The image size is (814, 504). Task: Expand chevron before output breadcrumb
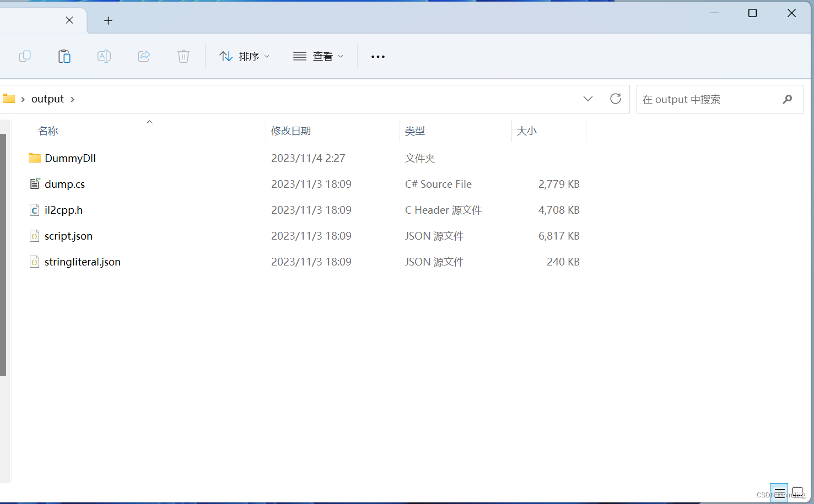tap(23, 99)
